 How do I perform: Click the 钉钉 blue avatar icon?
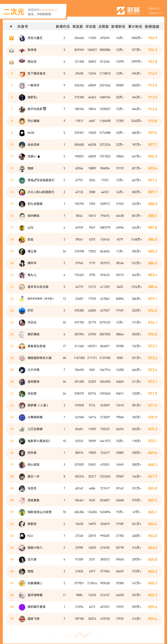pyautogui.click(x=22, y=310)
